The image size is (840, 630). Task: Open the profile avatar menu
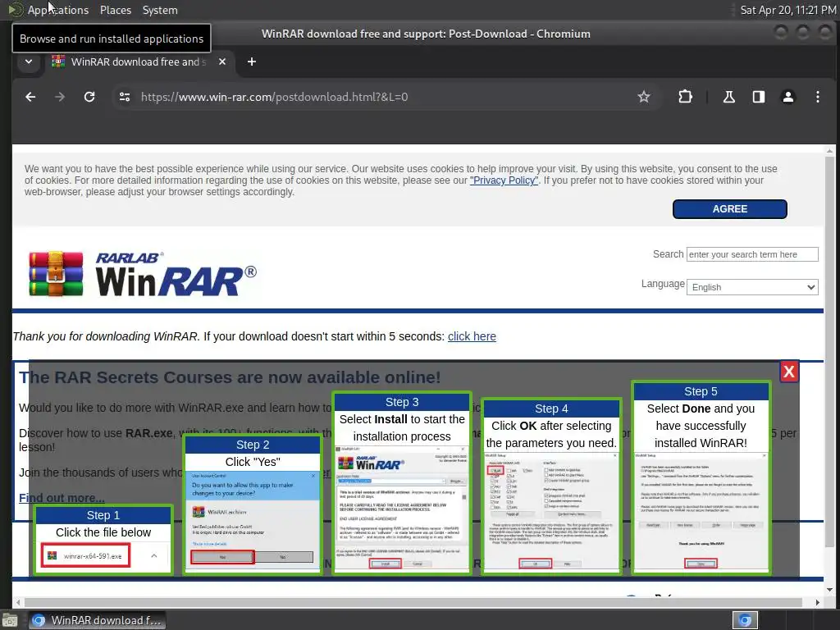point(788,97)
